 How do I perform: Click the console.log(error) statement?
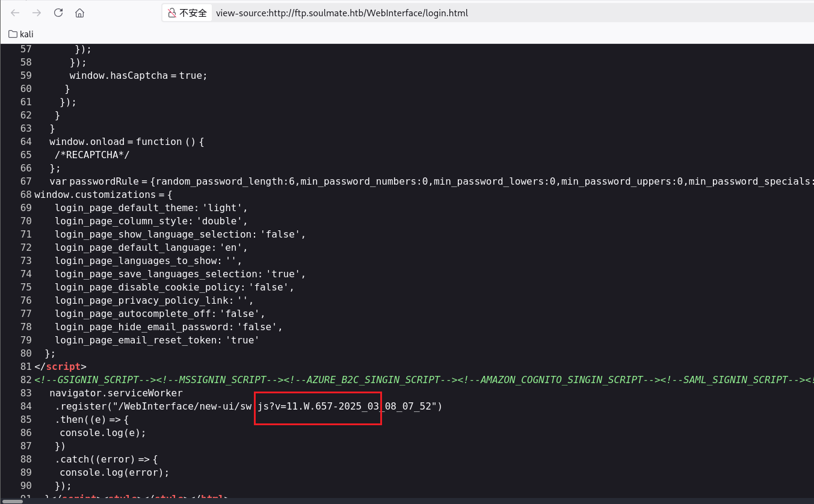click(x=114, y=473)
